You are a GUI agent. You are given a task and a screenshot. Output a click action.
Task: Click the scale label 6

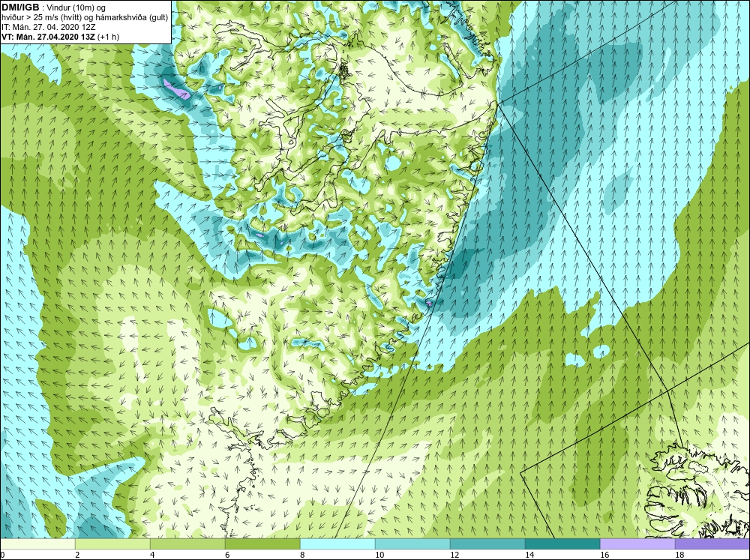[x=228, y=555]
